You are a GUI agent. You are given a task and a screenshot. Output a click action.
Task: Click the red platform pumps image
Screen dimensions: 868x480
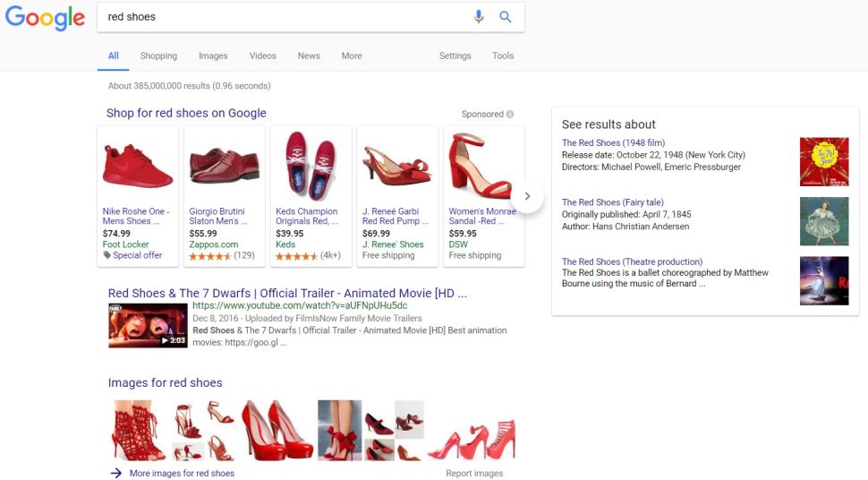278,431
